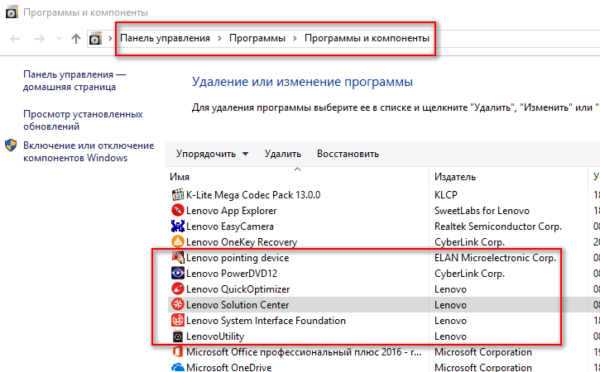Click the Lenovo App Explorer icon
Image resolution: width=600 pixels, height=372 pixels.
pyautogui.click(x=178, y=210)
